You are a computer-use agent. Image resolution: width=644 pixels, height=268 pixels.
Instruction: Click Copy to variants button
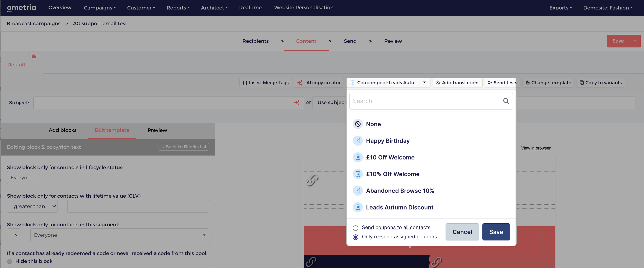pos(600,83)
